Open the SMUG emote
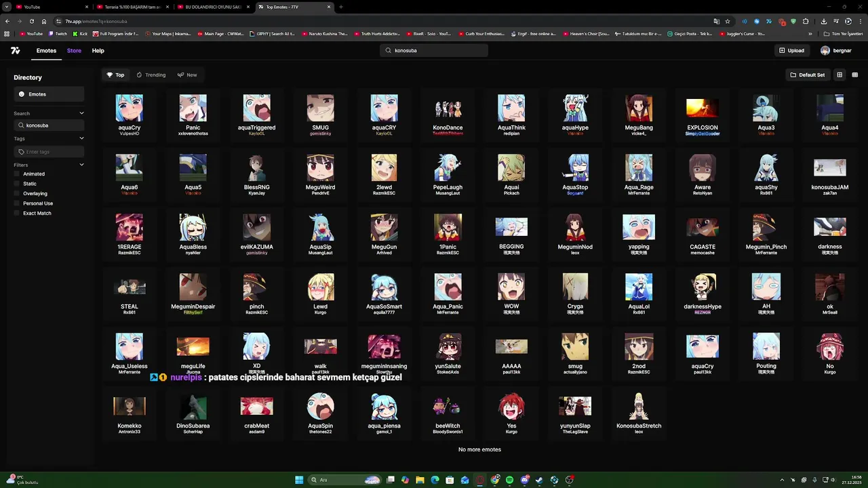This screenshot has height=488, width=868. (x=320, y=114)
